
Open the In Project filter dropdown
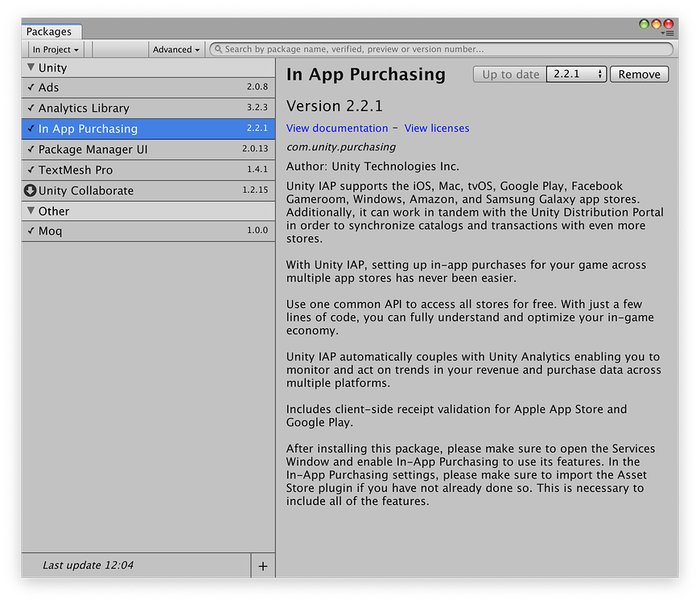(55, 49)
